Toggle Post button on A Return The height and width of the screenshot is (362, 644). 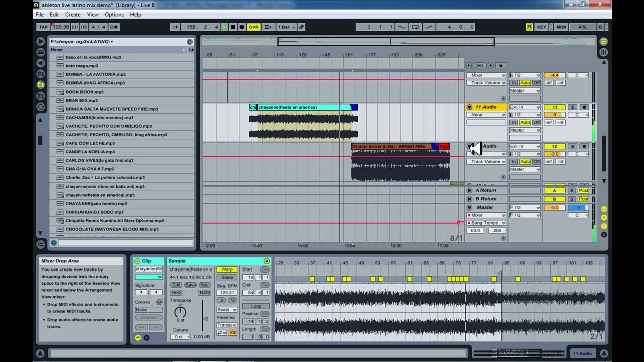584,190
